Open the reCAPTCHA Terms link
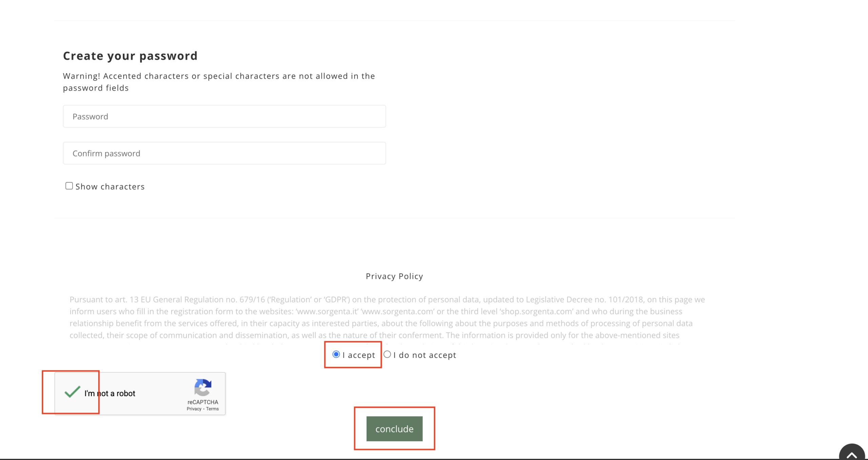 point(213,409)
